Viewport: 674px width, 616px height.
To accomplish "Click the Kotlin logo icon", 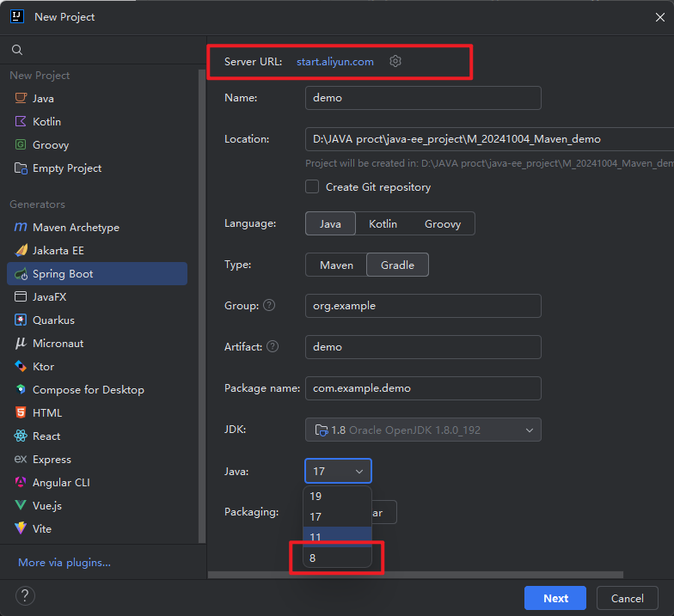I will (x=21, y=121).
